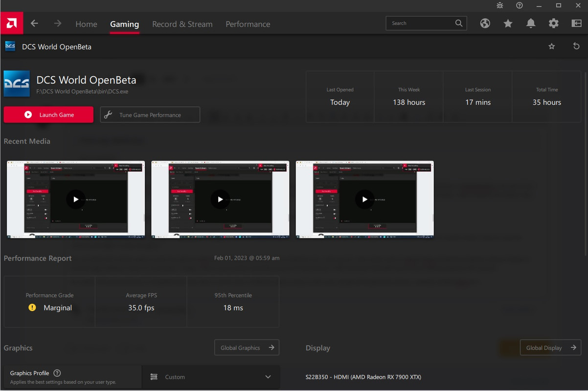Go forward with the right arrow
Image resolution: width=588 pixels, height=391 pixels.
click(58, 23)
